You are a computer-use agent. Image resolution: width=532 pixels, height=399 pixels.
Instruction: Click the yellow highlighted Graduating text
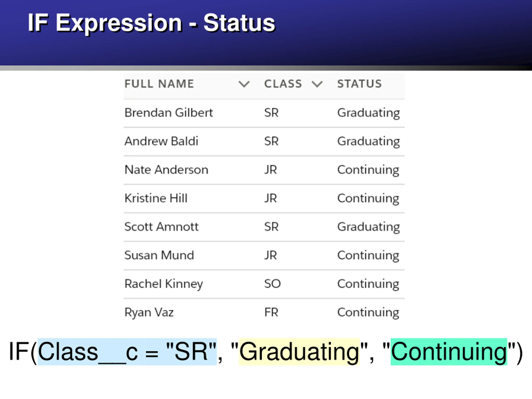pyautogui.click(x=299, y=351)
